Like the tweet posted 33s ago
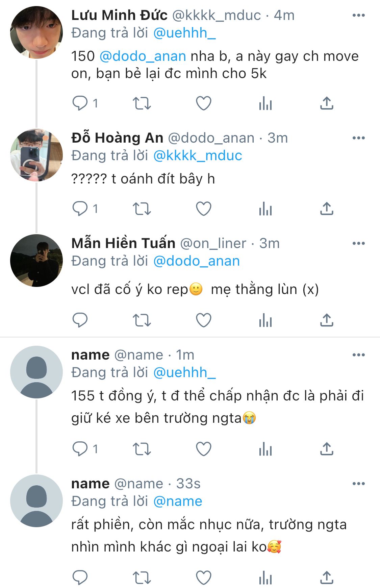 (204, 578)
